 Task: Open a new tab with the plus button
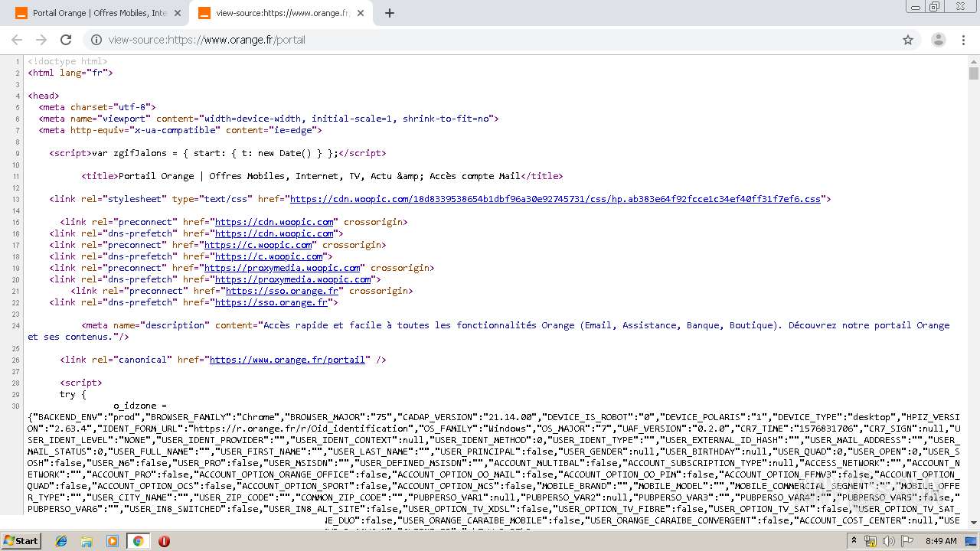[389, 13]
